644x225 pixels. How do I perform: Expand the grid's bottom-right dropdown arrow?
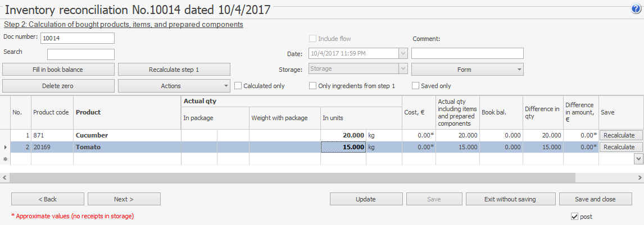[x=638, y=159]
